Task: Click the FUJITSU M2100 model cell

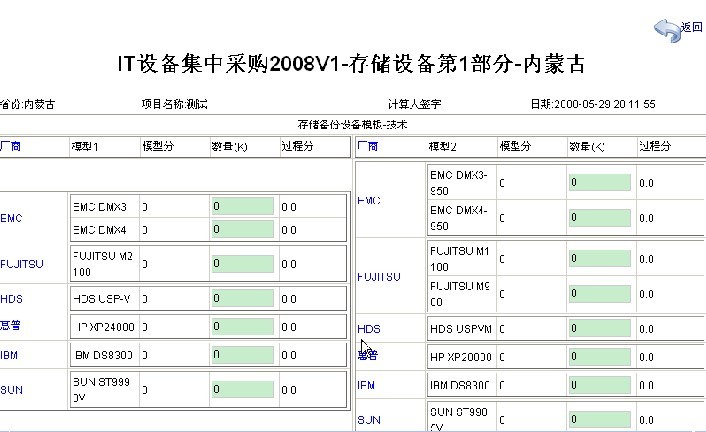Action: [104, 264]
